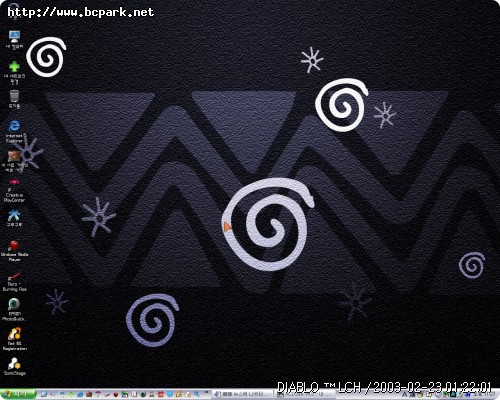
Task: Open the blue star-figure desktop shortcut
Action: [14, 218]
